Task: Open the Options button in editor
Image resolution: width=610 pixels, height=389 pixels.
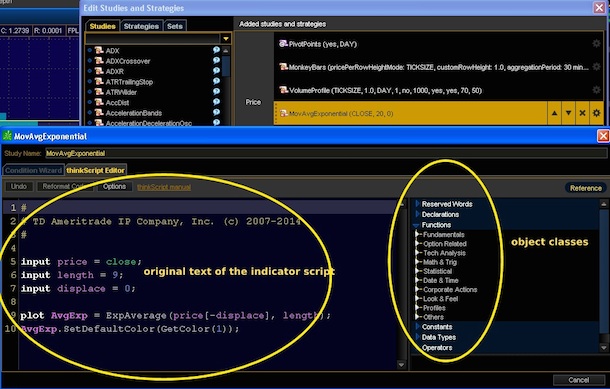Action: 114,186
